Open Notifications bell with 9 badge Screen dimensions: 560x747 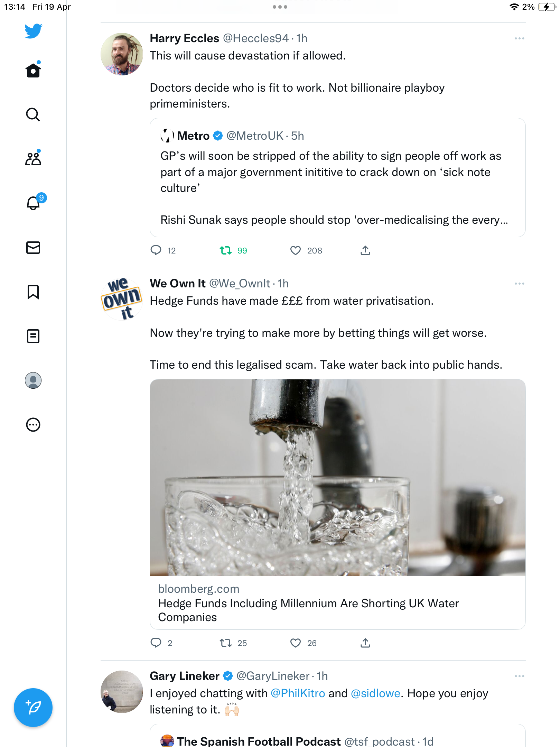pos(34,203)
